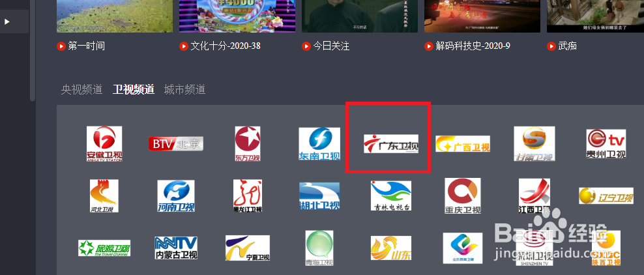Screen dimensions: 644x275
Task: Open the 文化十分-2020-38 program title
Action: (x=226, y=46)
